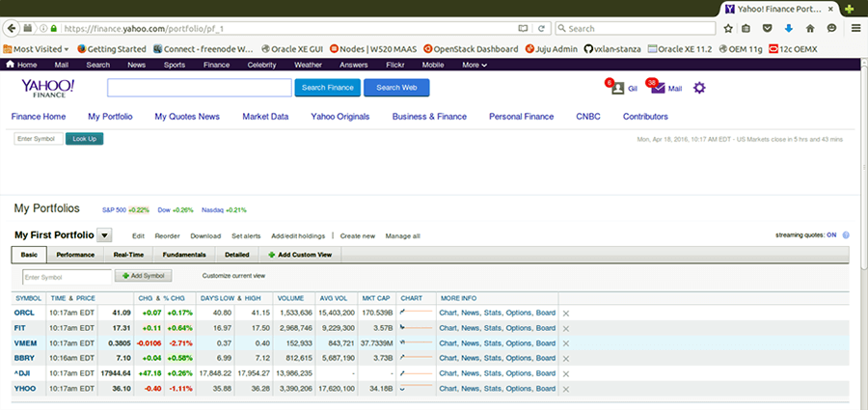The width and height of the screenshot is (868, 410).
Task: Sort by the VOLUME column header
Action: pos(290,299)
